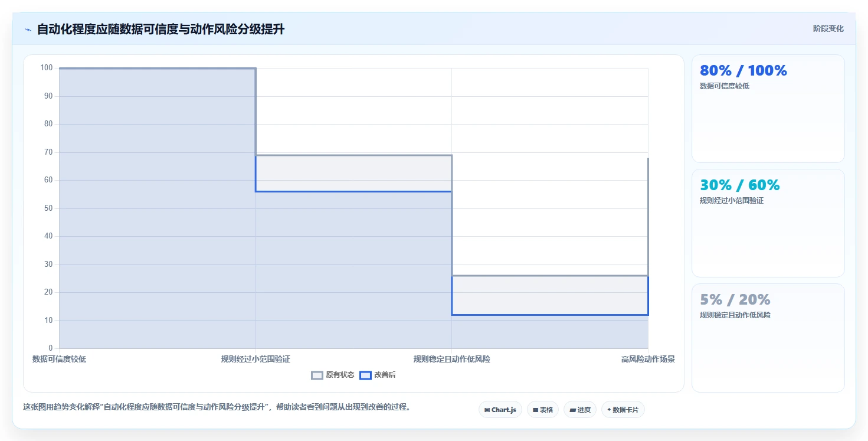This screenshot has width=868, height=441.
Task: Click the description text below the chart
Action: coord(217,407)
